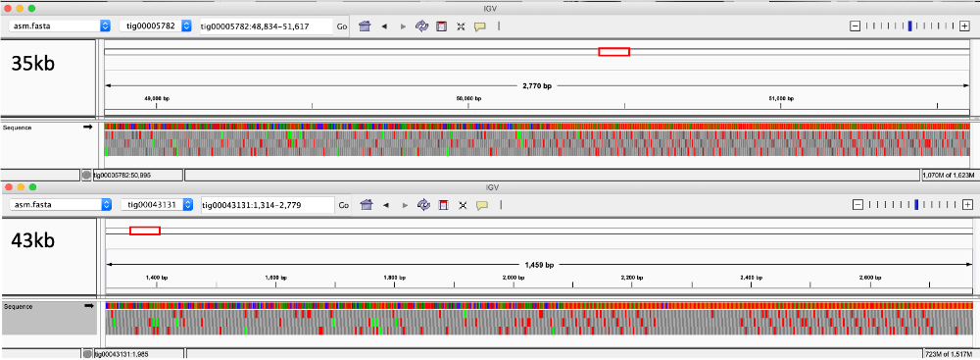Click the Home icon in the tig00005782 window
The height and width of the screenshot is (360, 980).
[366, 26]
